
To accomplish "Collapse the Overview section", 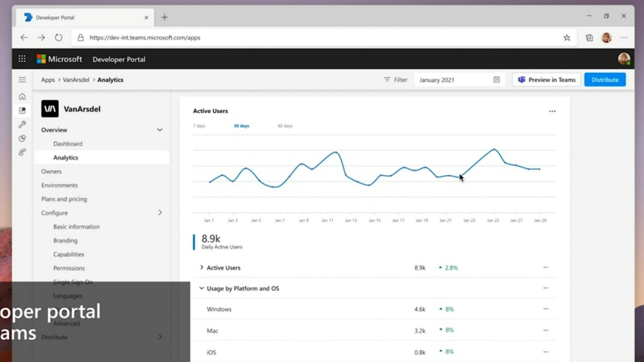I will pyautogui.click(x=160, y=130).
